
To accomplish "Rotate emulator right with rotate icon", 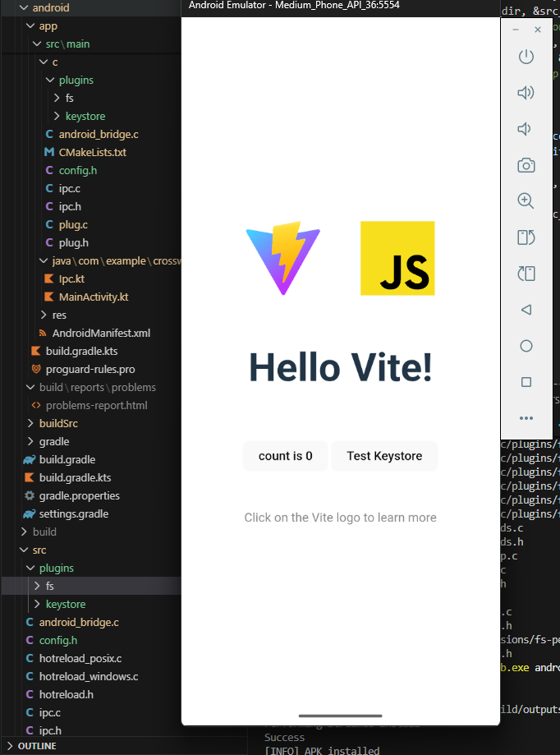I will tap(526, 274).
